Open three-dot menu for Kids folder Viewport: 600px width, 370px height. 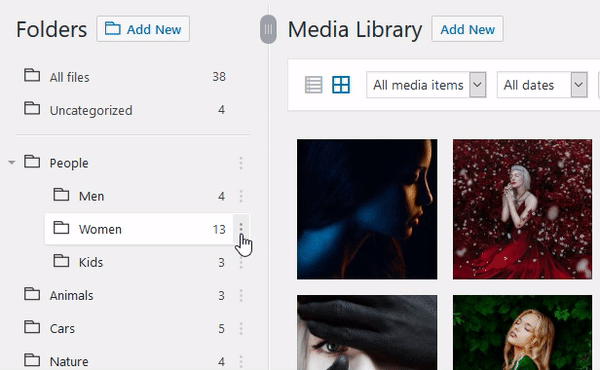coord(241,263)
